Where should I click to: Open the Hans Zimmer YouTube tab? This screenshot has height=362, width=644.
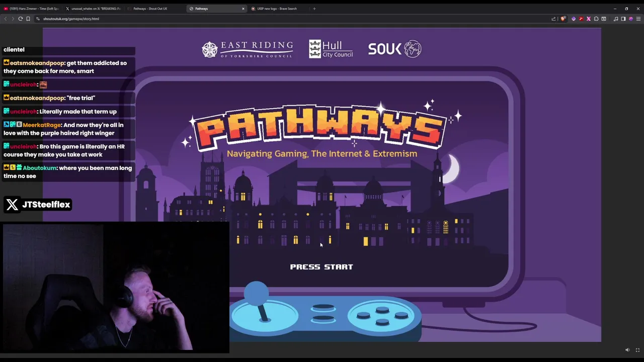(x=31, y=9)
